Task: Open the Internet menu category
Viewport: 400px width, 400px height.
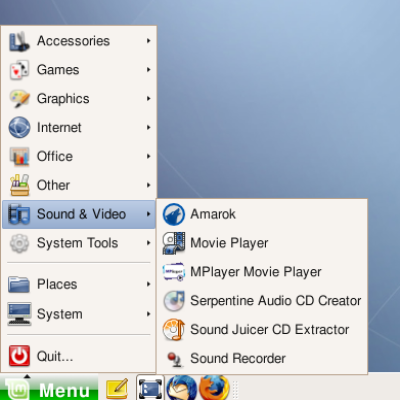Action: pos(79,128)
